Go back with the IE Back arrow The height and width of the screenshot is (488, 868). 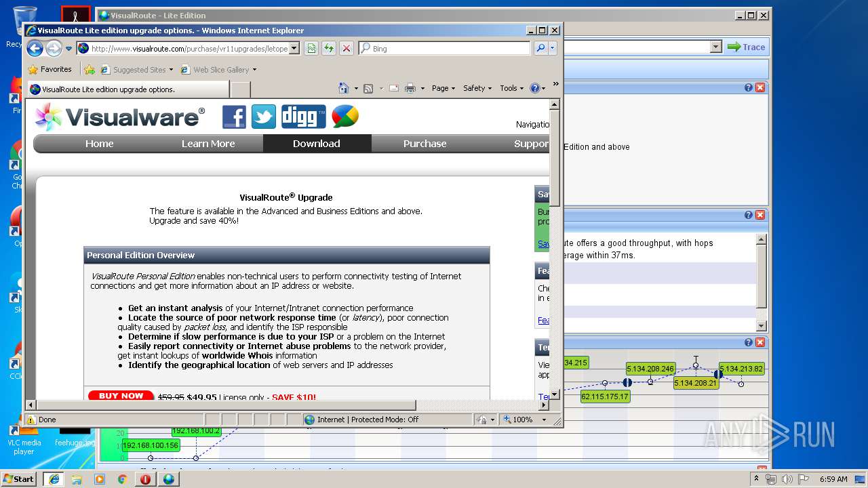[x=35, y=48]
